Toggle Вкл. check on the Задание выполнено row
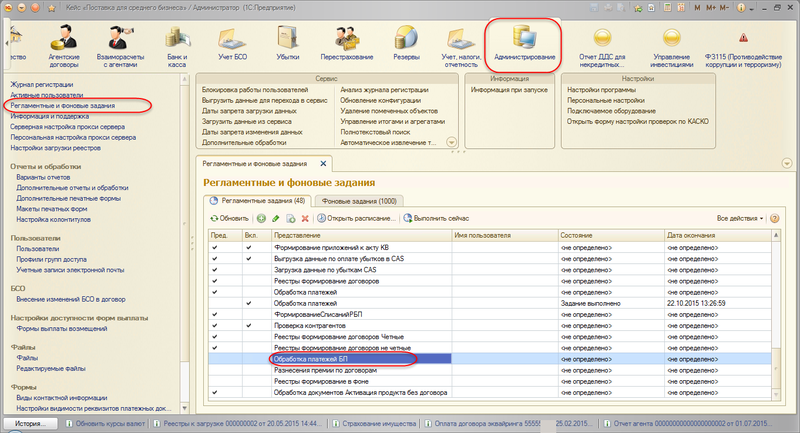 point(249,302)
